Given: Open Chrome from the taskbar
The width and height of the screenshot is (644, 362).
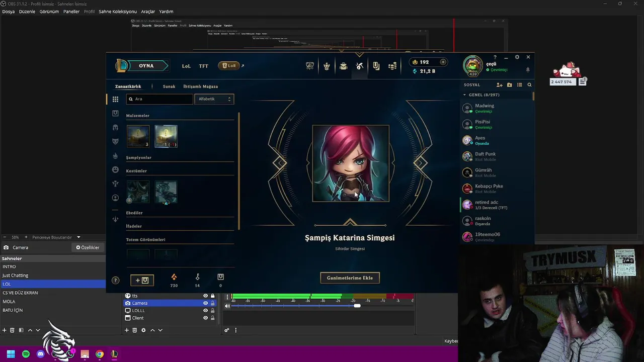Looking at the screenshot, I should pyautogui.click(x=100, y=354).
